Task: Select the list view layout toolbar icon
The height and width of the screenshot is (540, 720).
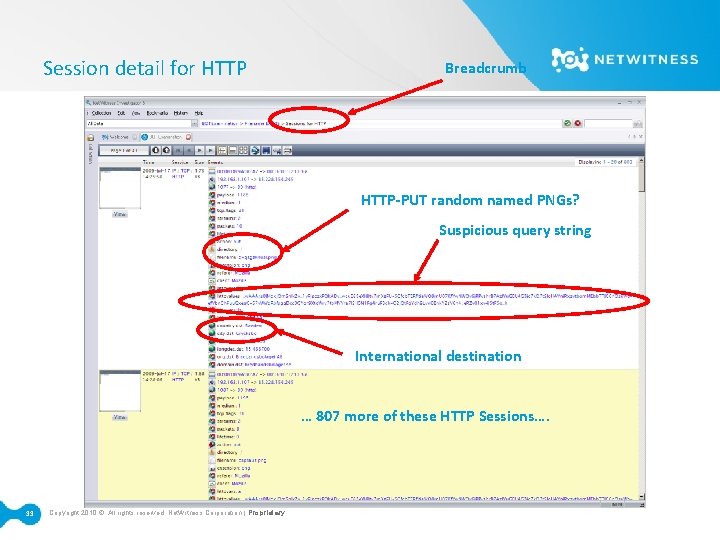Action: [x=222, y=150]
